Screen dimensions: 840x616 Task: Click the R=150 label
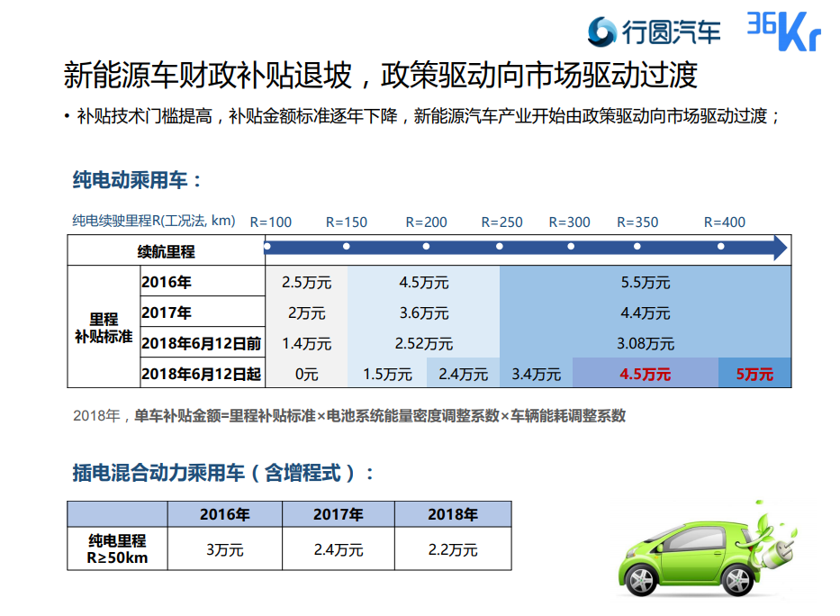(x=347, y=222)
